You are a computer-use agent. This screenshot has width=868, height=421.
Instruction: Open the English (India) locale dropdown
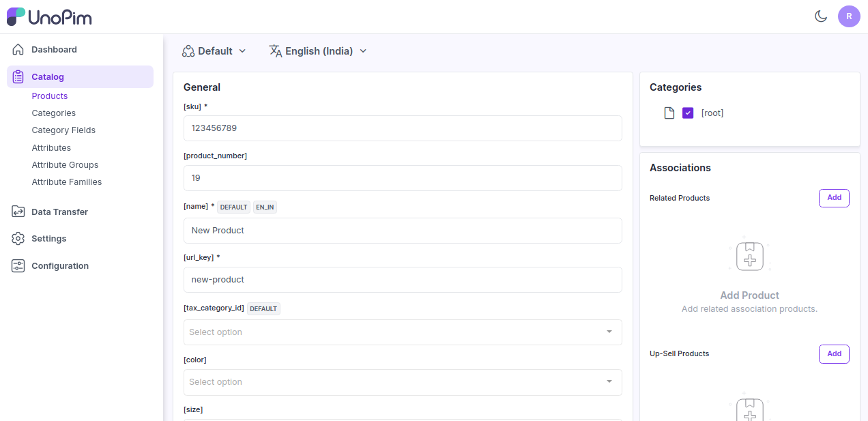click(318, 51)
